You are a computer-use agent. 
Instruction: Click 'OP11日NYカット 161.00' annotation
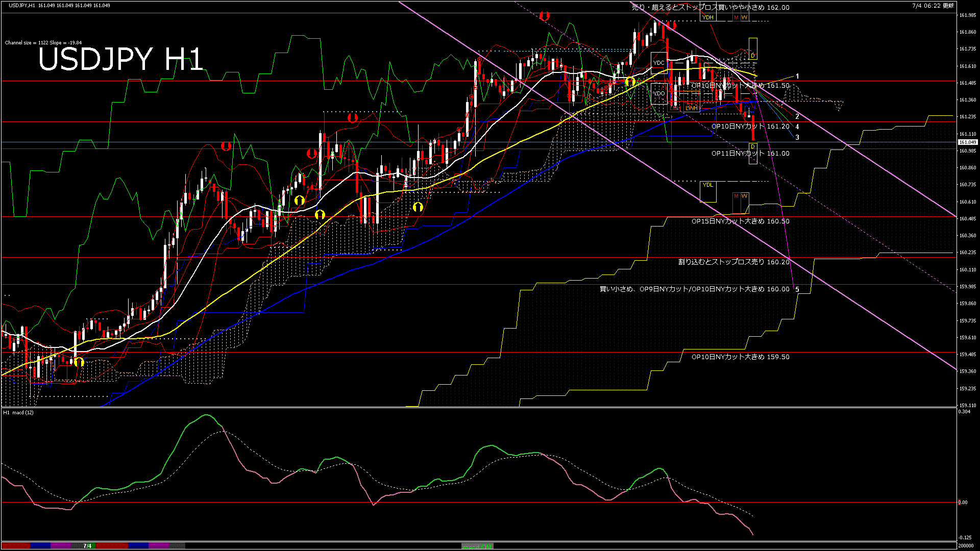750,154
